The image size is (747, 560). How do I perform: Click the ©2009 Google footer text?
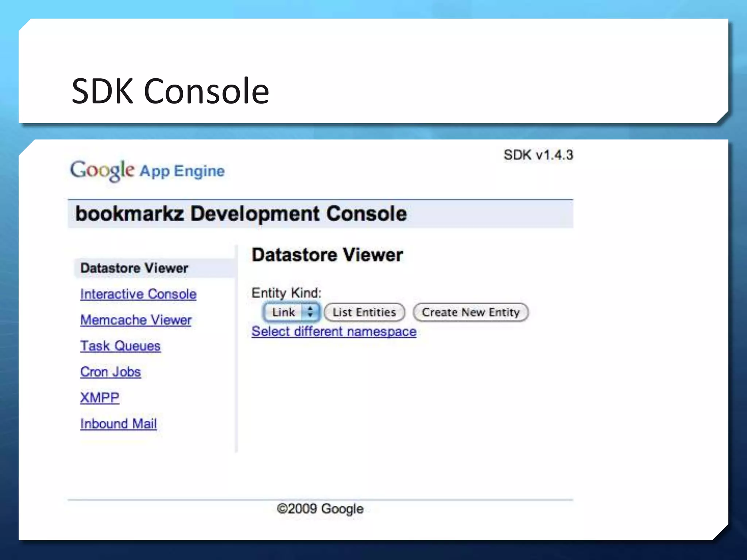point(320,509)
